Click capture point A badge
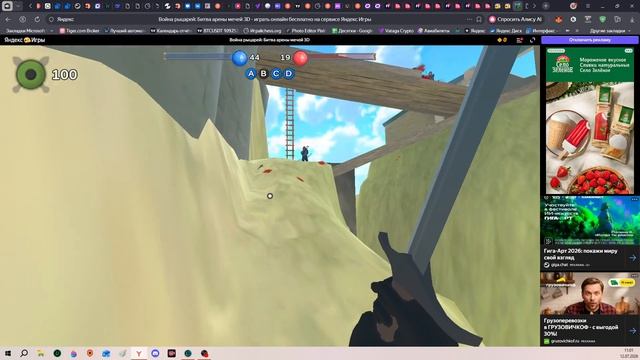The image size is (640, 360). (251, 73)
